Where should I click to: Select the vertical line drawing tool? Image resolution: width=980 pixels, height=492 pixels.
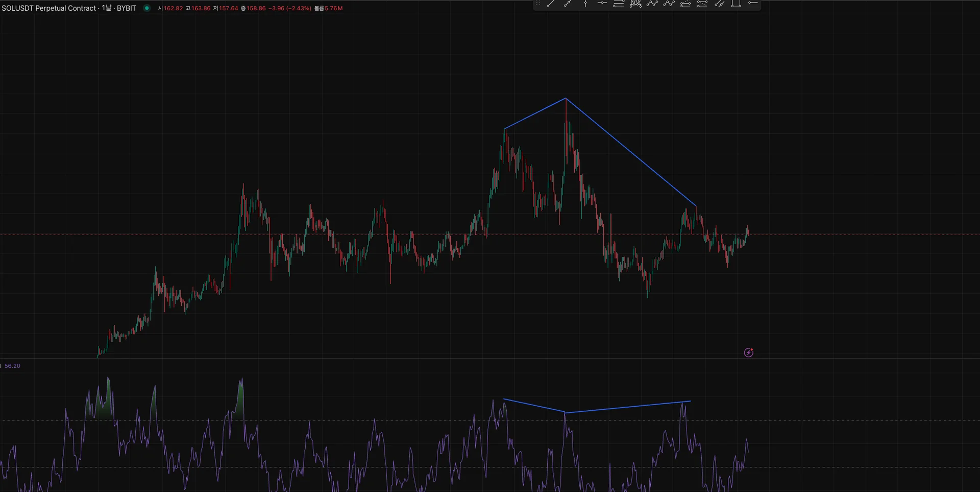tap(585, 4)
